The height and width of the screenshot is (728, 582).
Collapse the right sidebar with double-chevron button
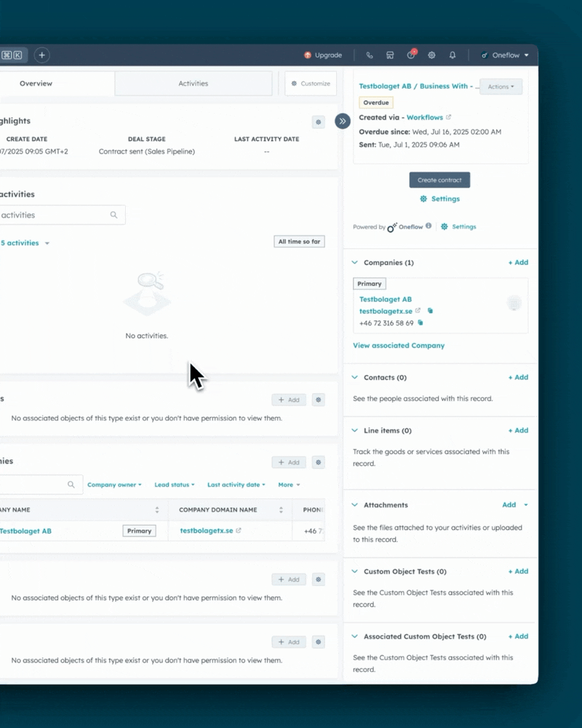343,121
